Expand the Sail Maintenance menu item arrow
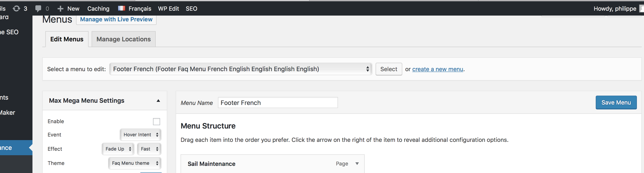 357,163
